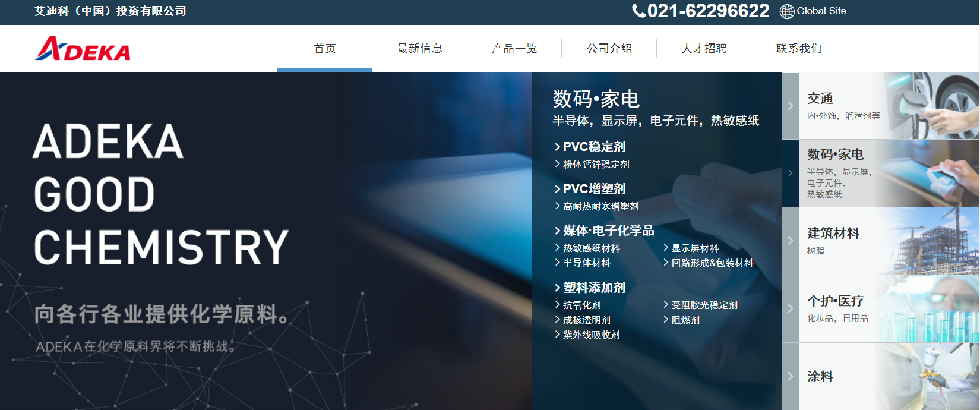This screenshot has height=410, width=980.
Task: Click the phone icon beside 021-62296622
Action: 638,11
